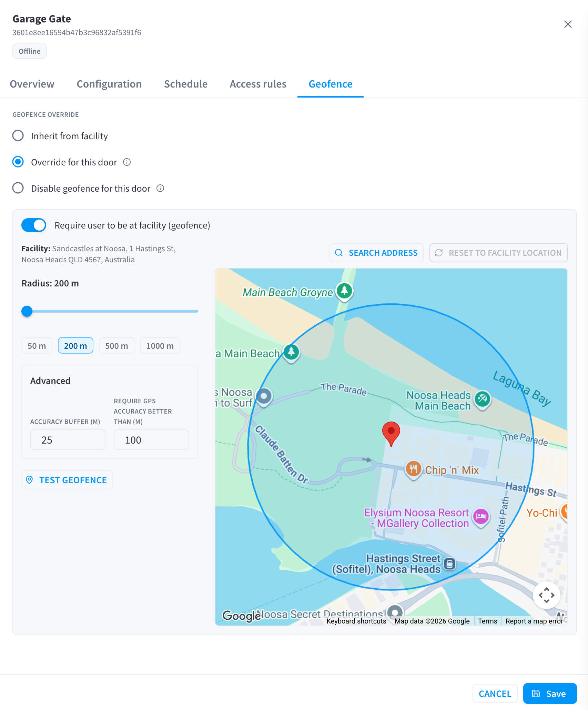Click Noosa Secret Destinations marker
The height and width of the screenshot is (710, 588).
tap(395, 612)
